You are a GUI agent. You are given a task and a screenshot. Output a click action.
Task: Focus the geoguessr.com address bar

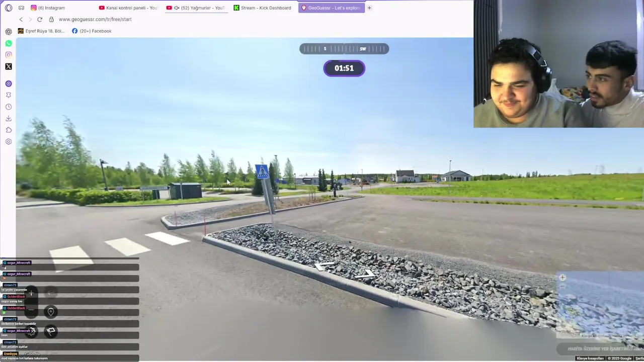(95, 20)
